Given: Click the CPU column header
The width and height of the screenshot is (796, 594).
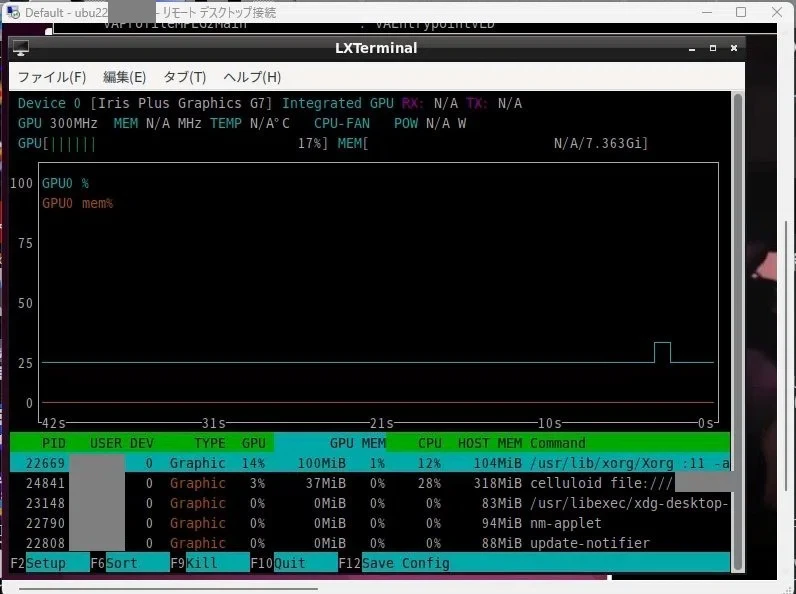Looking at the screenshot, I should [x=429, y=443].
